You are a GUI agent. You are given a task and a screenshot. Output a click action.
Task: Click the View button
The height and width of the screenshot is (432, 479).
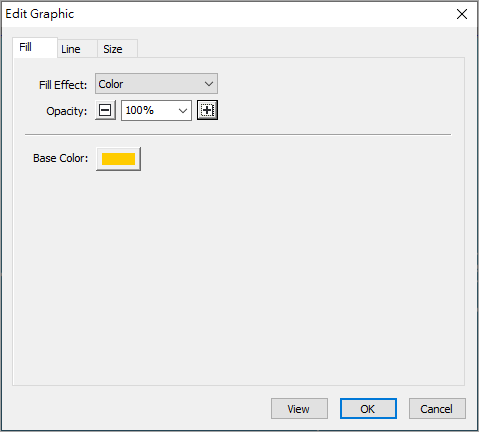point(299,408)
